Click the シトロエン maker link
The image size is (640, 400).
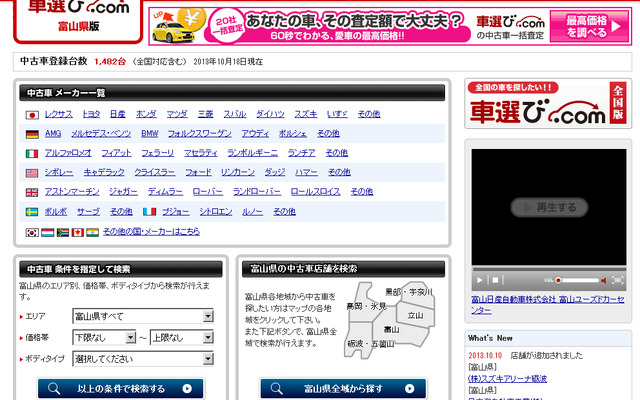point(216,211)
